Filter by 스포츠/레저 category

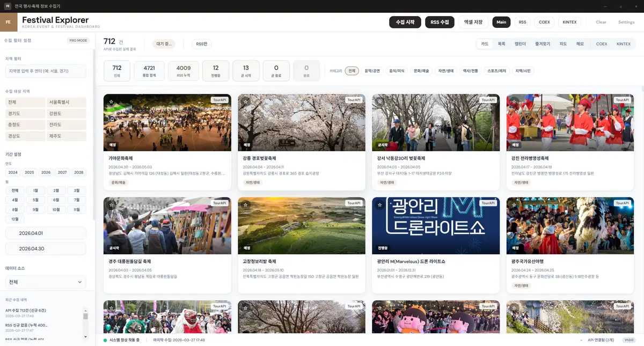(497, 71)
